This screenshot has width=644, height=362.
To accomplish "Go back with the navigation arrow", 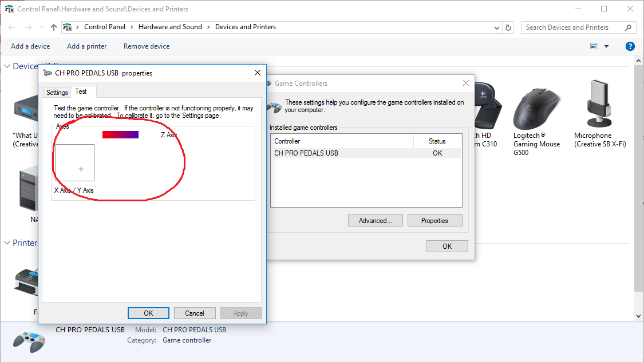I will [11, 27].
